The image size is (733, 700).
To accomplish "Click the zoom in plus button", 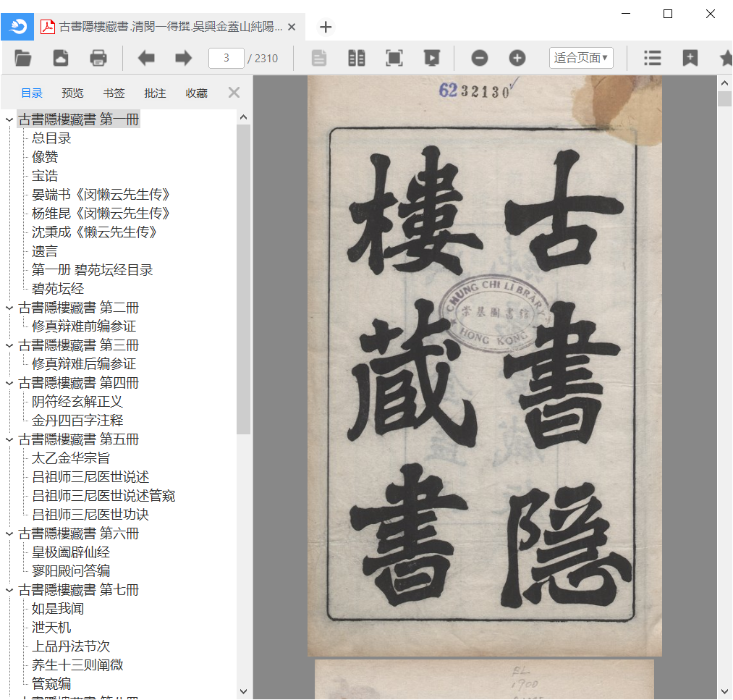I will point(517,58).
